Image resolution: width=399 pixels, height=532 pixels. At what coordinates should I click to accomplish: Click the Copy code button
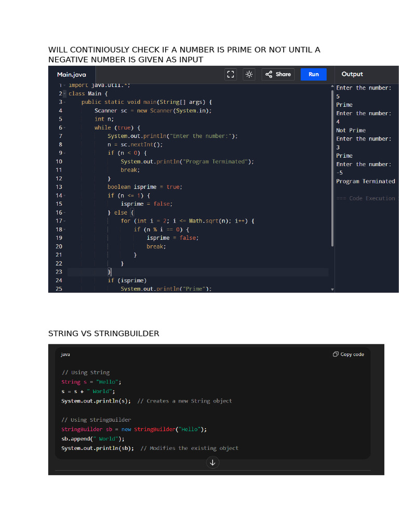click(x=349, y=354)
